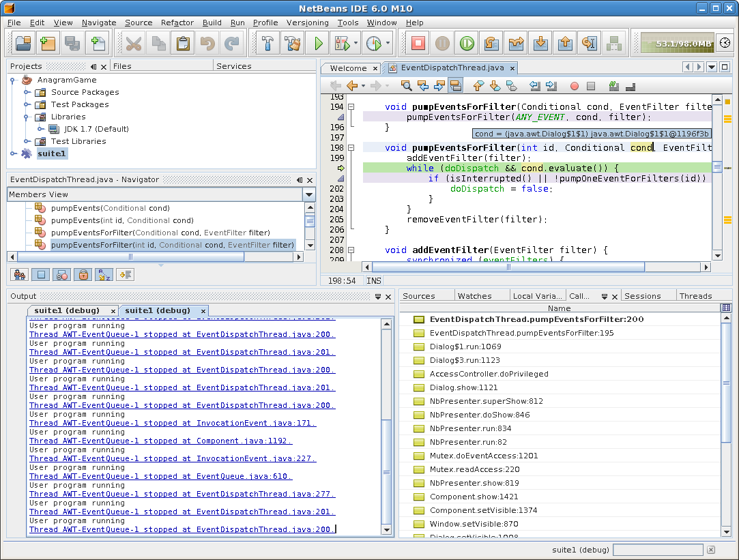The width and height of the screenshot is (739, 560).
Task: Open link stopped at InvocationEvent.java:227
Action: click(173, 459)
